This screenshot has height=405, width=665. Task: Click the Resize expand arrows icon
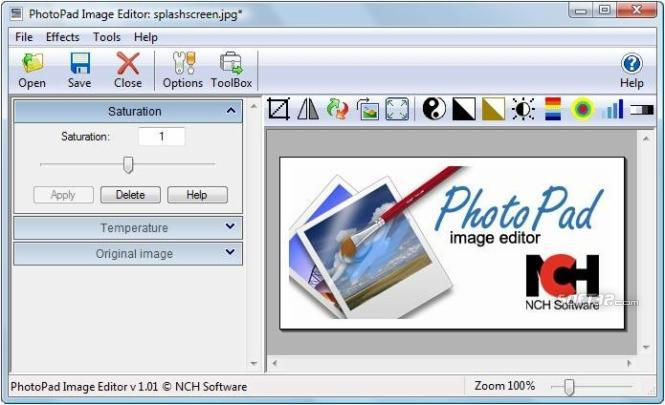(397, 109)
